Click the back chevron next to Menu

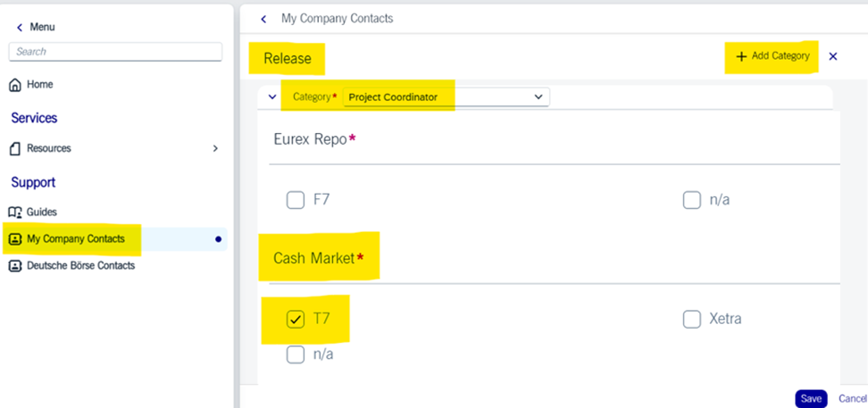pos(20,27)
